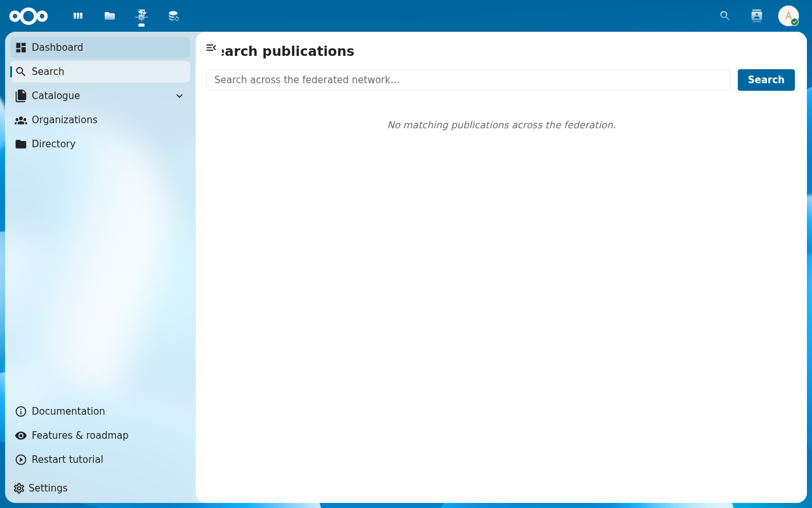The width and height of the screenshot is (812, 508).
Task: Click the Settings gear icon
Action: point(19,488)
